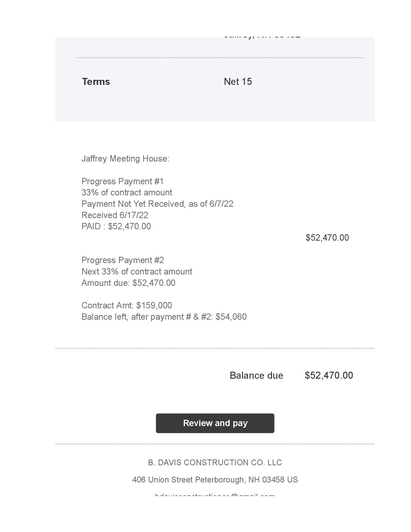Select the Next 33% of contract amount text

coord(137,271)
